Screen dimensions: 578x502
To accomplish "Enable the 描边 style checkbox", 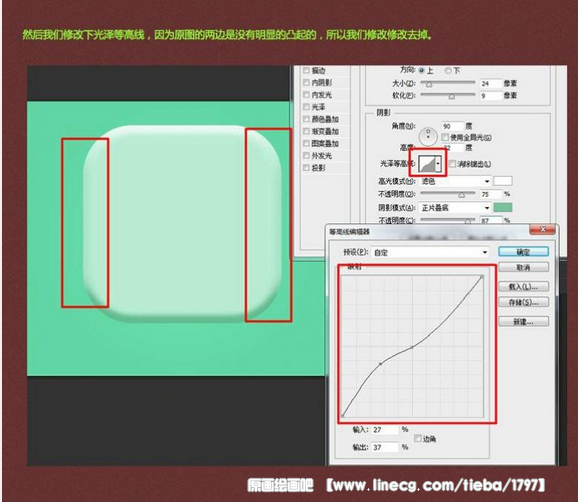I will click(306, 70).
